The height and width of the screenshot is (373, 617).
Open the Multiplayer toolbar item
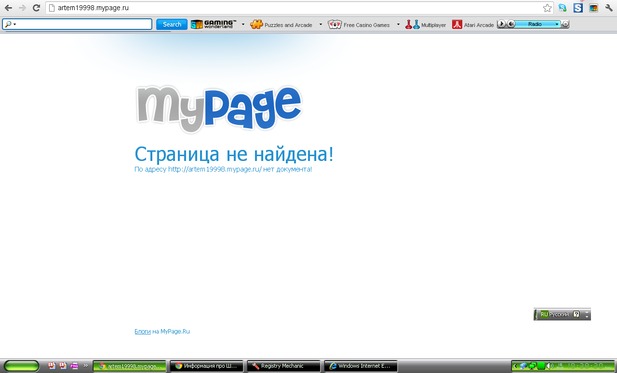point(426,25)
